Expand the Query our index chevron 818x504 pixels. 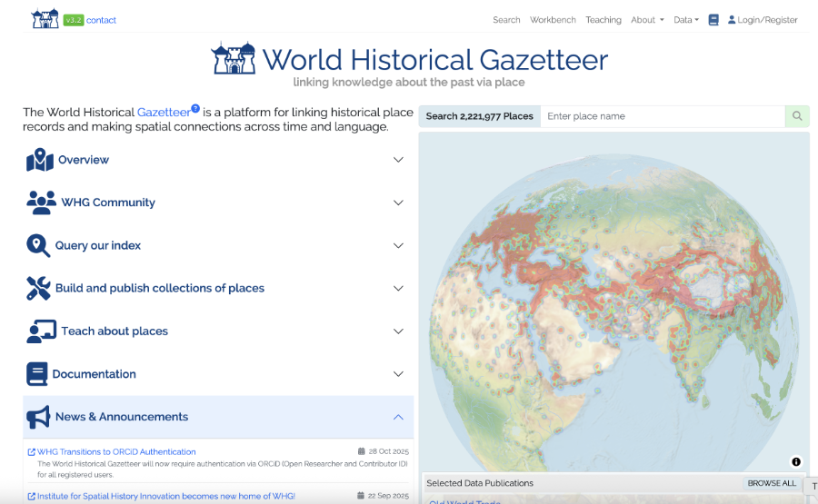tap(398, 245)
